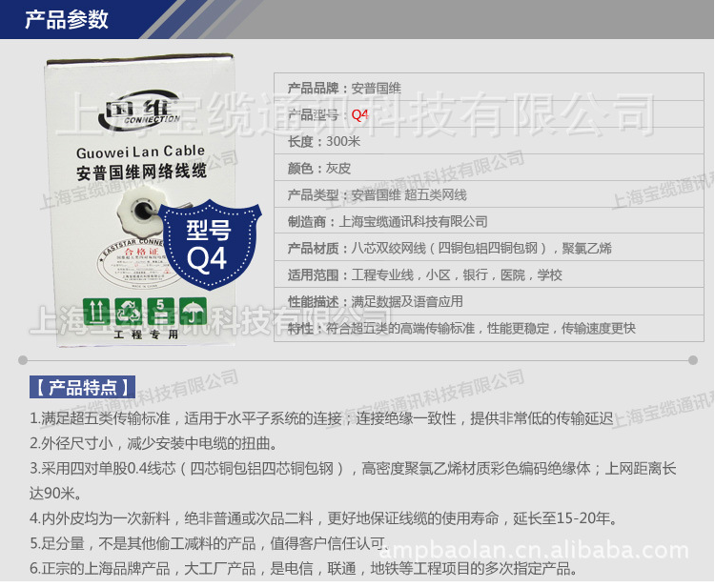Click the 国维 CONNECTION logo on the box
Viewport: 715px width, 588px height.
tap(139, 111)
